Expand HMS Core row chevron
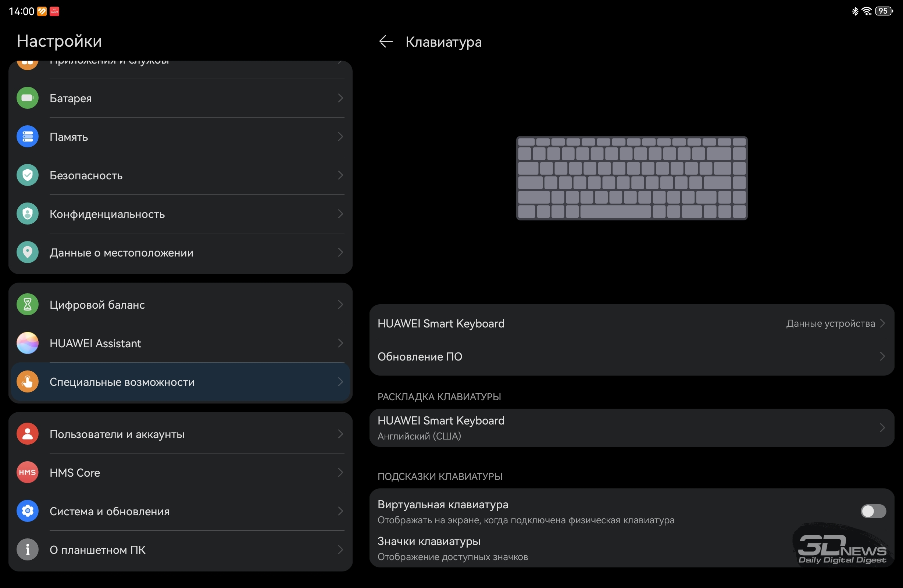Screen dimensions: 903x588 pyautogui.click(x=340, y=473)
